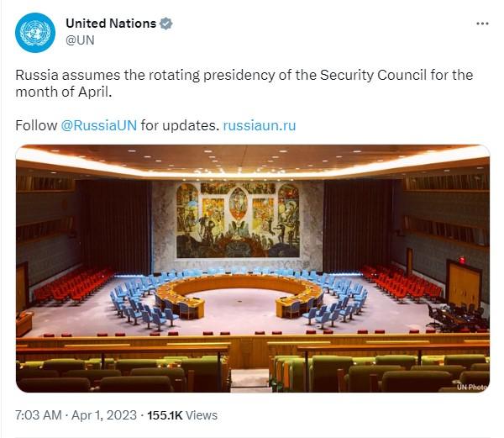Open the russiaun.ru website link
This screenshot has width=504, height=438.
pos(260,125)
